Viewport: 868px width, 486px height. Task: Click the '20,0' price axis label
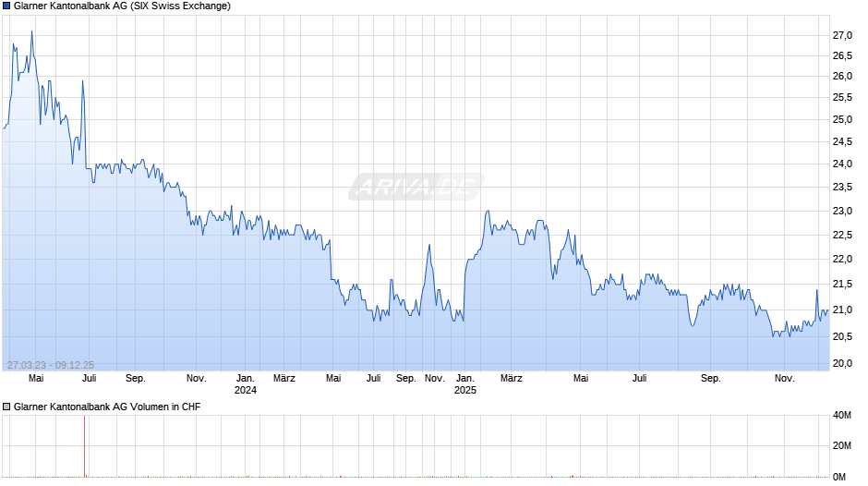point(842,363)
